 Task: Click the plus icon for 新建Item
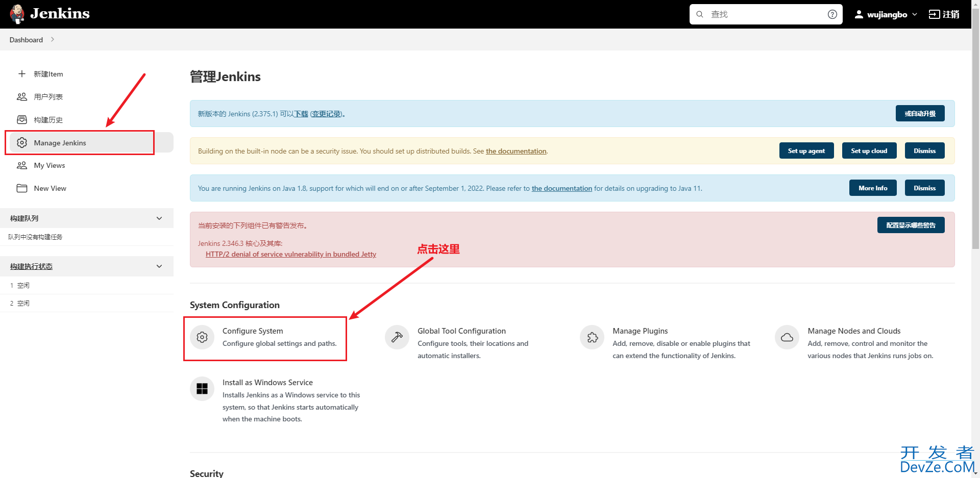tap(22, 74)
